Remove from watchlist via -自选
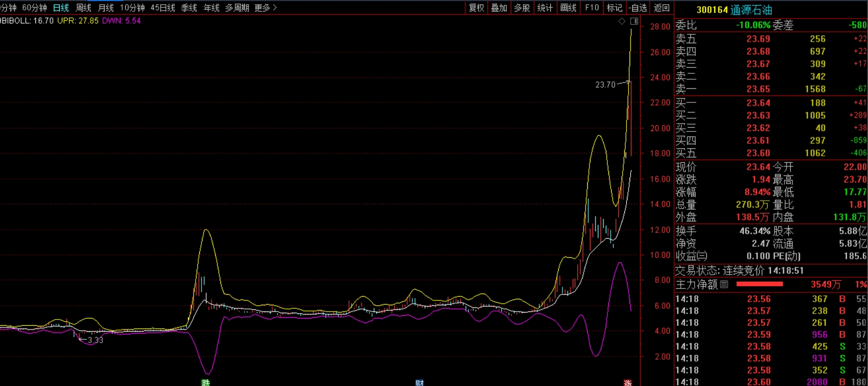This screenshot has width=868, height=386. pyautogui.click(x=638, y=7)
